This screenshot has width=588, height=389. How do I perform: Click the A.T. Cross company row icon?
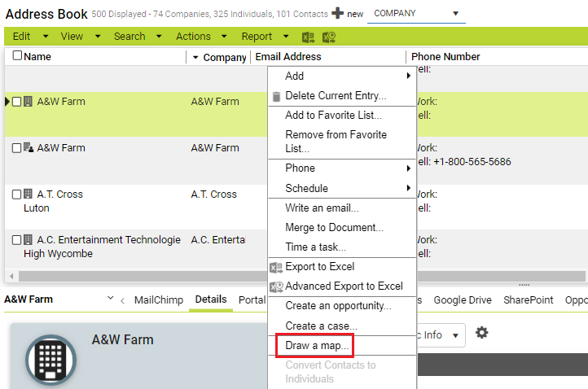pyautogui.click(x=28, y=194)
